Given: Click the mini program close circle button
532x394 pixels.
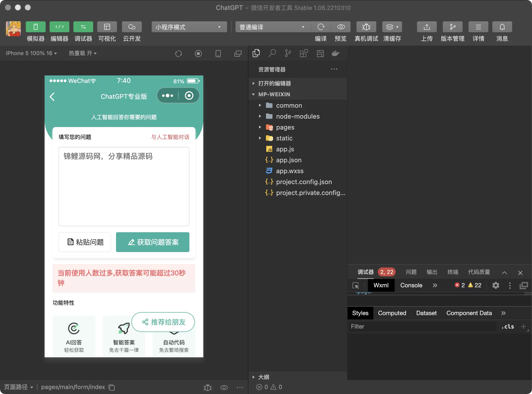Looking at the screenshot, I should pos(189,96).
